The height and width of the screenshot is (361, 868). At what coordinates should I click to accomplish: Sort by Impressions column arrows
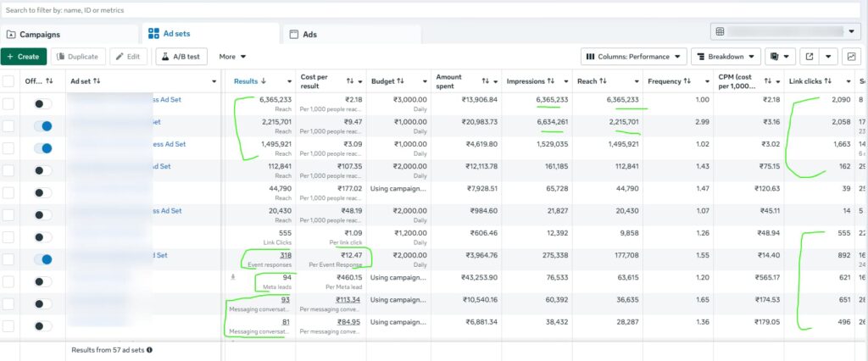[549, 81]
